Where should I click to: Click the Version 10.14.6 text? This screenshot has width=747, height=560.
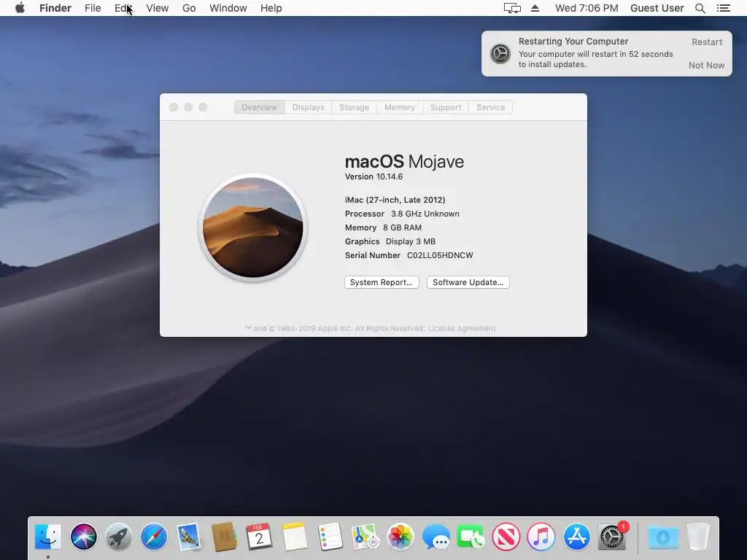coord(373,176)
